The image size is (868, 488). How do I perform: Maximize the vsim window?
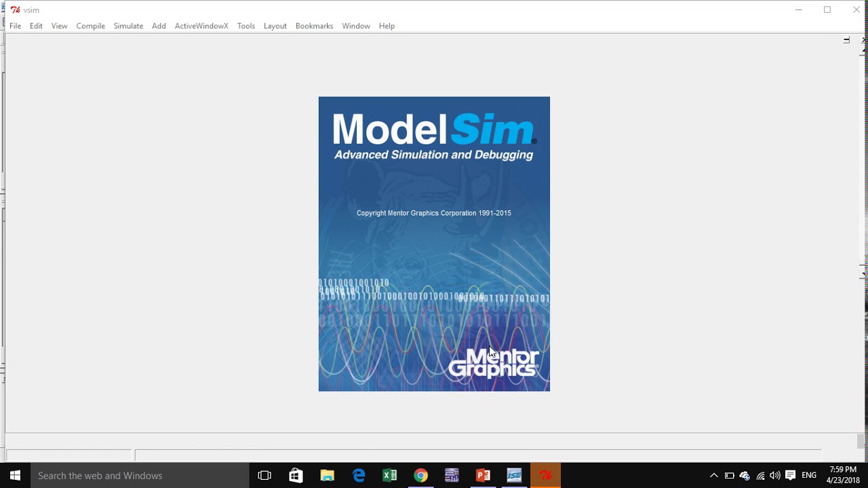coord(827,9)
